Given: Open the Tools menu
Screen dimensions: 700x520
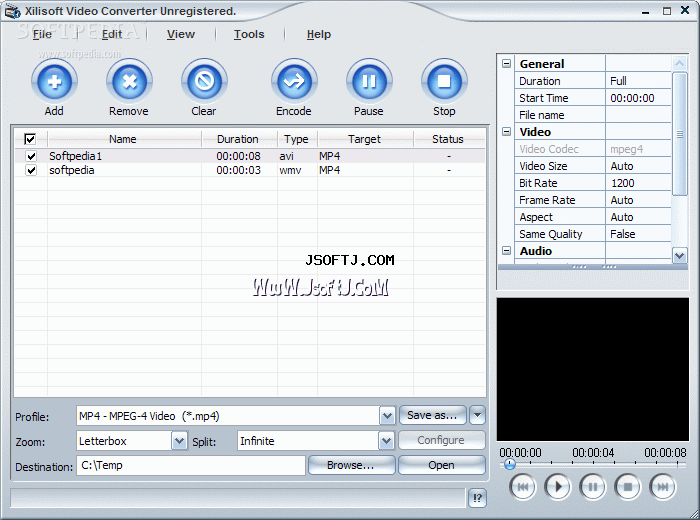Looking at the screenshot, I should click(x=249, y=34).
